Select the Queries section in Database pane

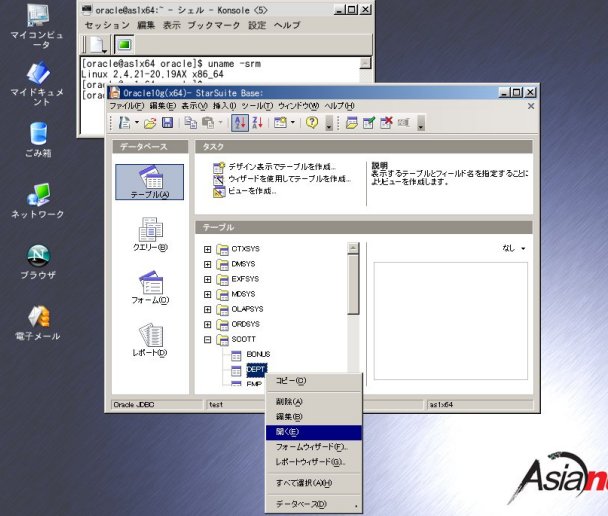pos(150,235)
